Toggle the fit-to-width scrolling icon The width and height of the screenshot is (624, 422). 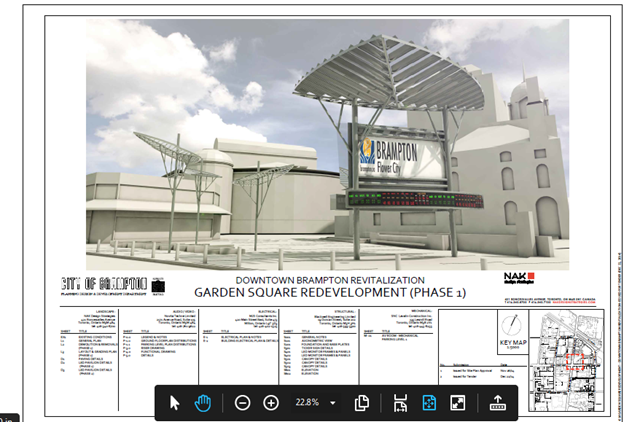point(400,402)
